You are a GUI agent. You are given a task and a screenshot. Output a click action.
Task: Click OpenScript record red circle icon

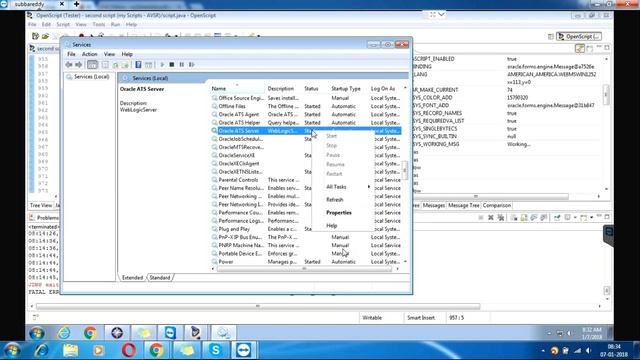[x=81, y=36]
